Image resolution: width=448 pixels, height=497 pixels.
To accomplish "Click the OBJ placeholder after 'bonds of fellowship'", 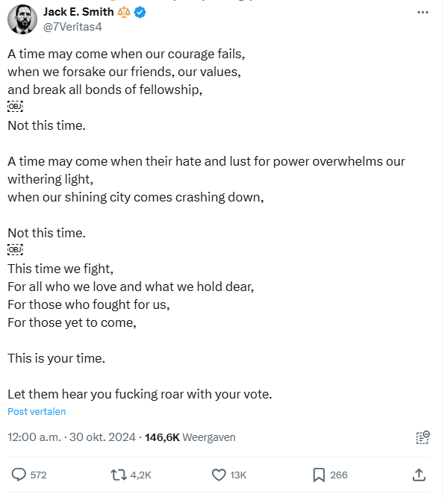I will [15, 107].
